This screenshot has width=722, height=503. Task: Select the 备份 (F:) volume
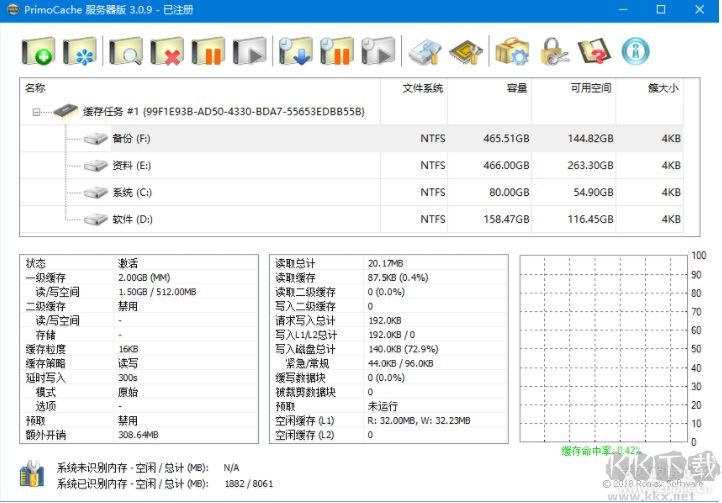coord(131,139)
